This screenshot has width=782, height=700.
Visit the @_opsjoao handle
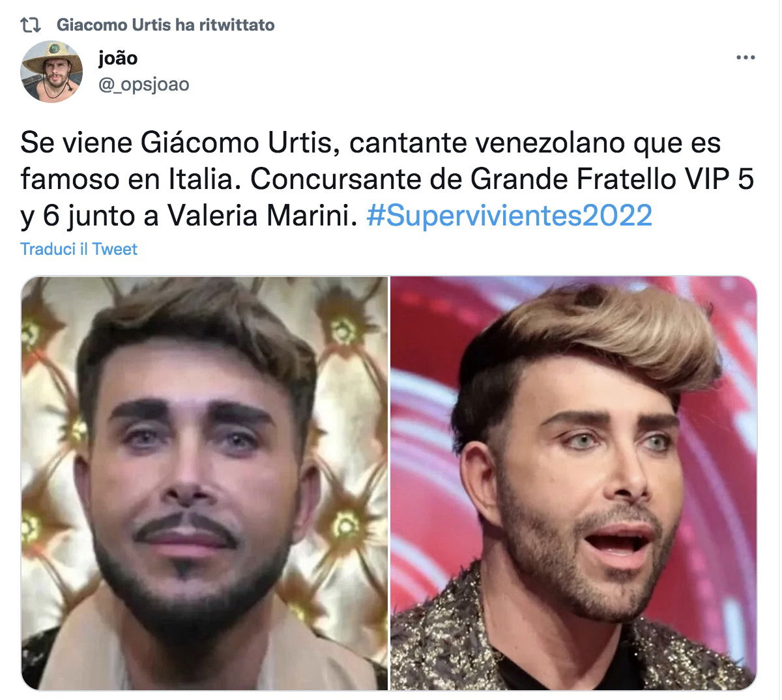pos(143,84)
